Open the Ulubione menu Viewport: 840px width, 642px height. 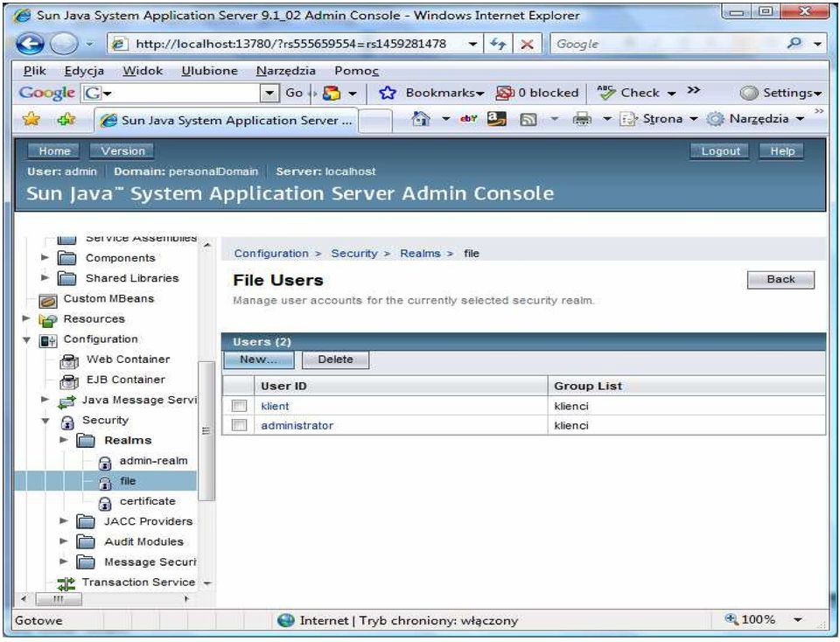click(x=209, y=71)
